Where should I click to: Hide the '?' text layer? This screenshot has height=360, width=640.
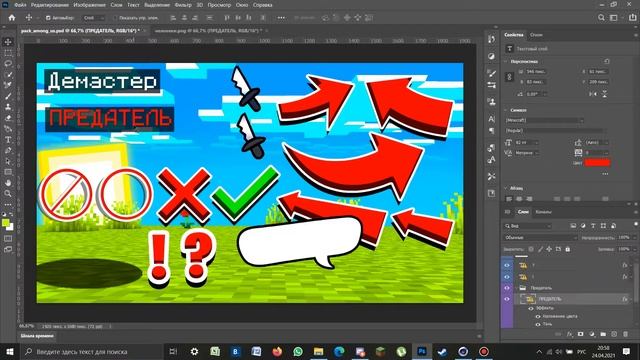(x=507, y=265)
